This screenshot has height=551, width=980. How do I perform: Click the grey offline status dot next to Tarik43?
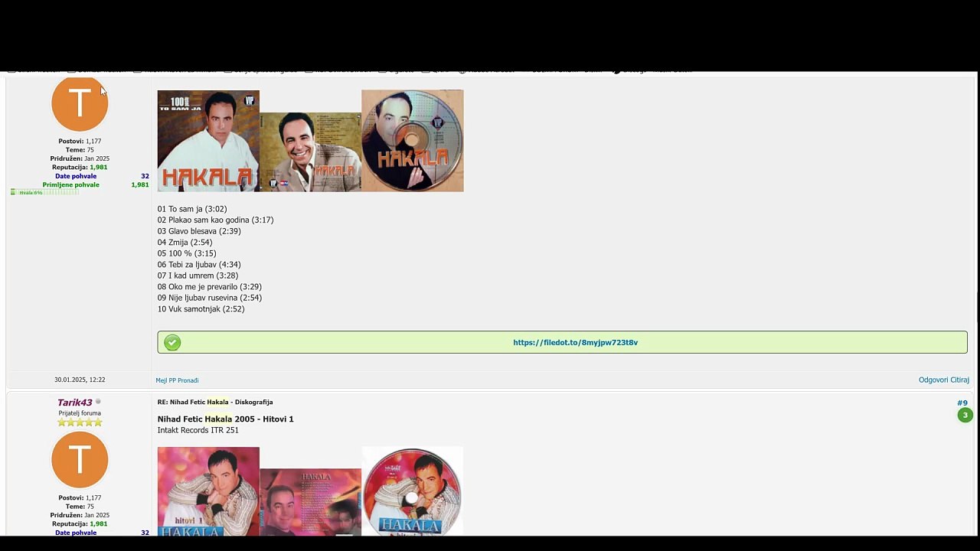(98, 402)
